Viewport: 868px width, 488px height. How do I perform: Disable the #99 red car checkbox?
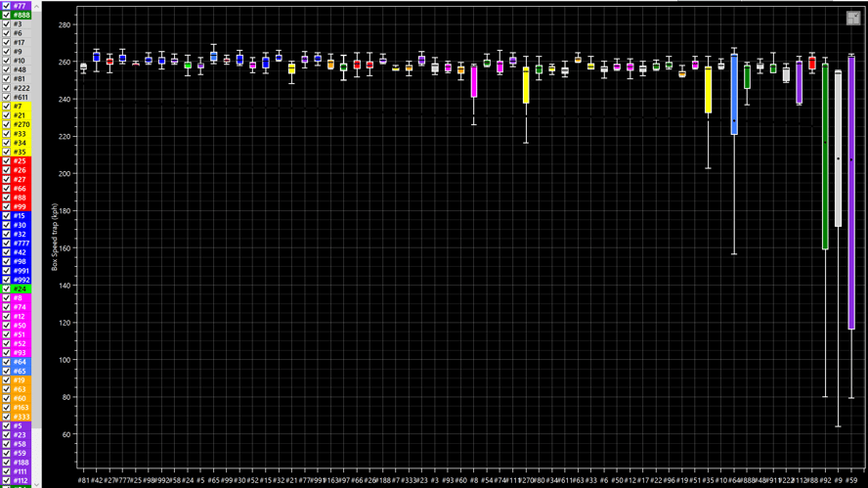click(x=6, y=206)
